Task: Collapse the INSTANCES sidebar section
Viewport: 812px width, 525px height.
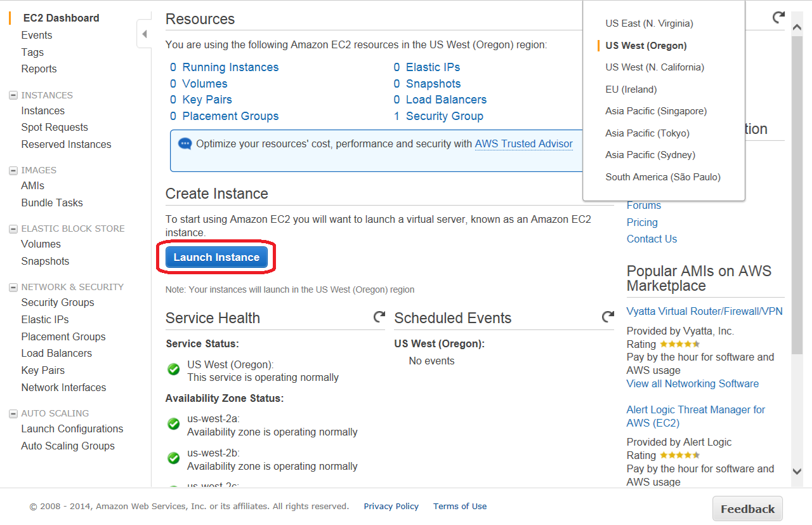Action: click(x=13, y=95)
